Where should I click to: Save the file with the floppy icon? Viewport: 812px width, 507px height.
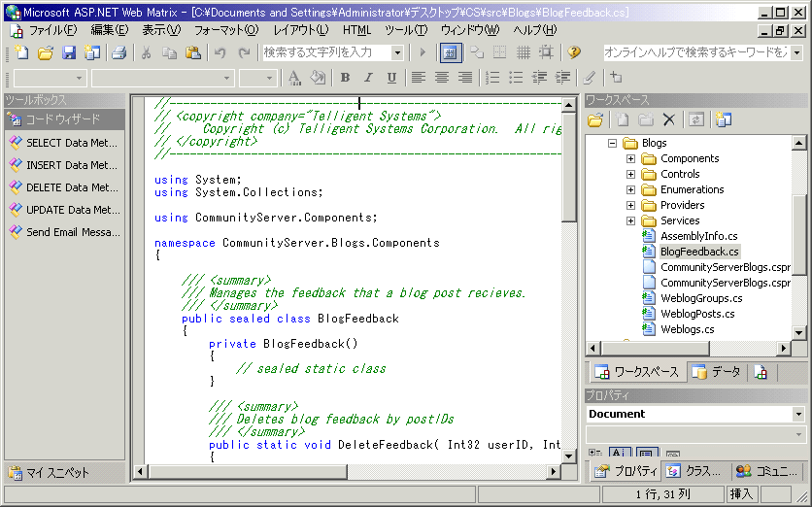pyautogui.click(x=68, y=52)
